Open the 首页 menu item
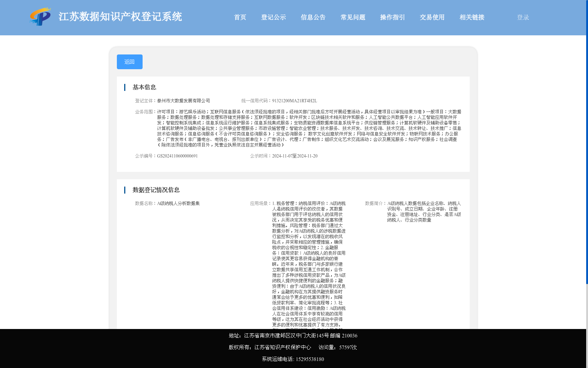Screen dimensions: 588x368 point(240,17)
